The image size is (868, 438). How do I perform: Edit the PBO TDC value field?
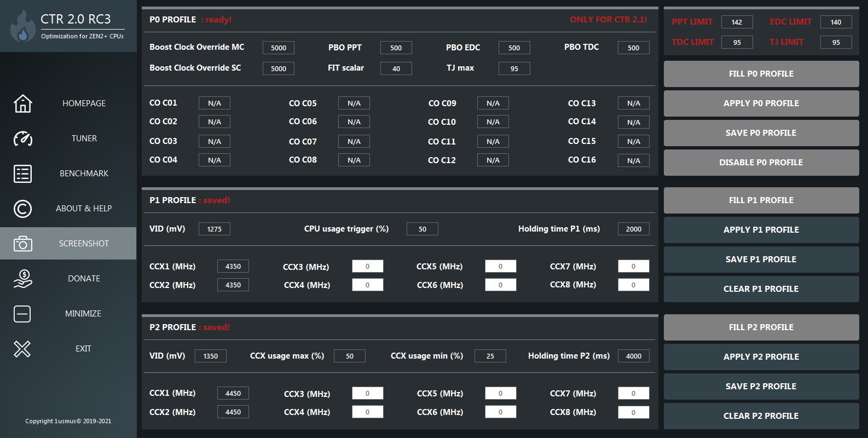pyautogui.click(x=634, y=48)
